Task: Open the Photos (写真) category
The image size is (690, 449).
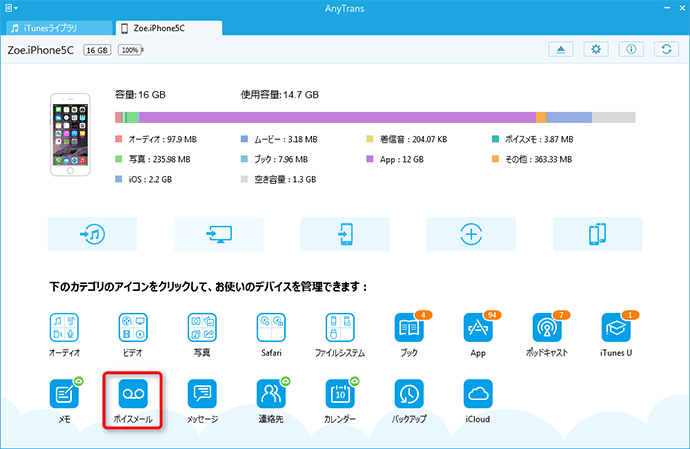Action: coord(202,328)
